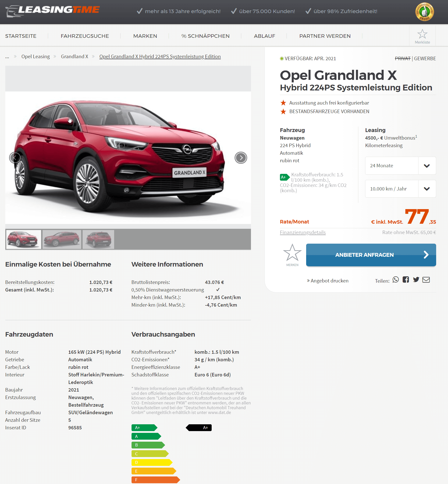Open FAHRZEUGSUCHE menu item
This screenshot has width=448, height=484.
[85, 36]
